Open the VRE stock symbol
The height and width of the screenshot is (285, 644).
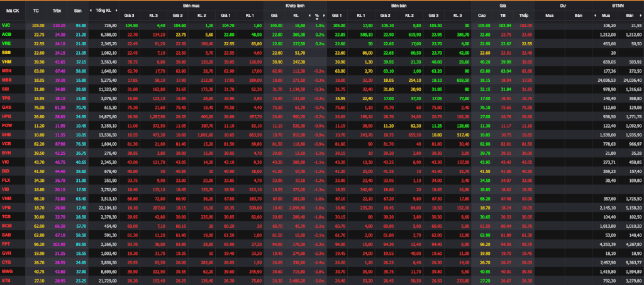[6, 43]
